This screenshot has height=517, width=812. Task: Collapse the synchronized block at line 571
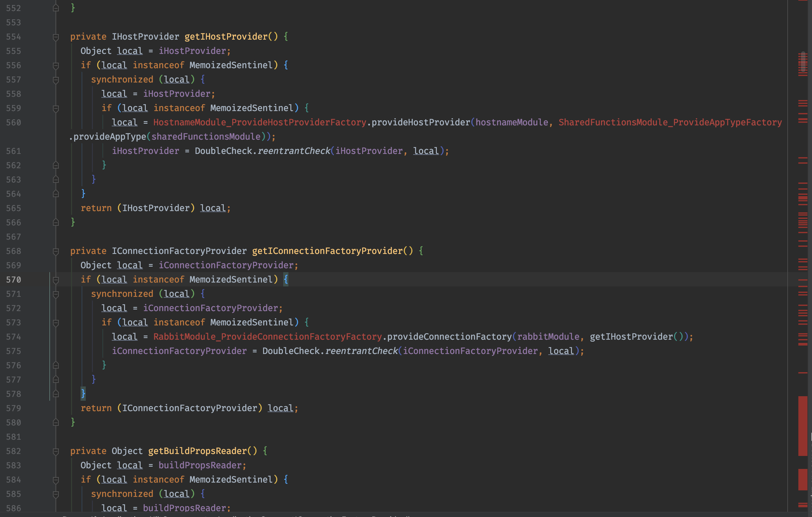(56, 294)
